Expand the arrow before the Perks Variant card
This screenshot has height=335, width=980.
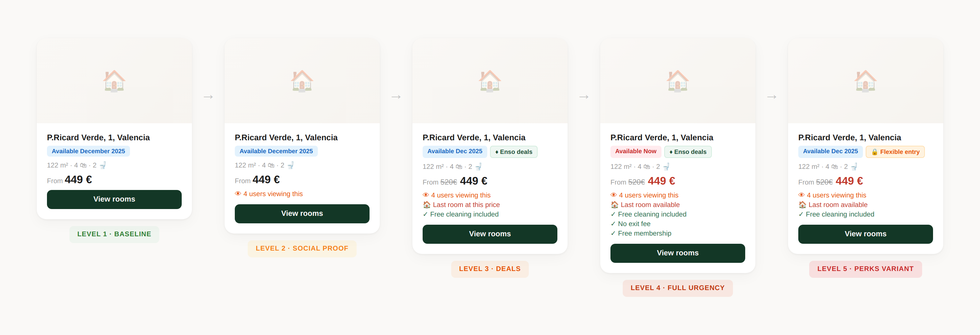771,96
